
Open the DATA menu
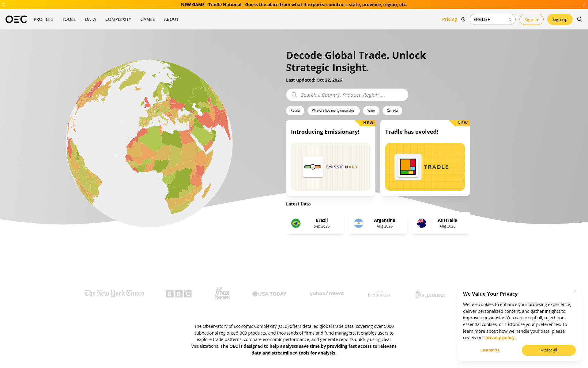[90, 19]
